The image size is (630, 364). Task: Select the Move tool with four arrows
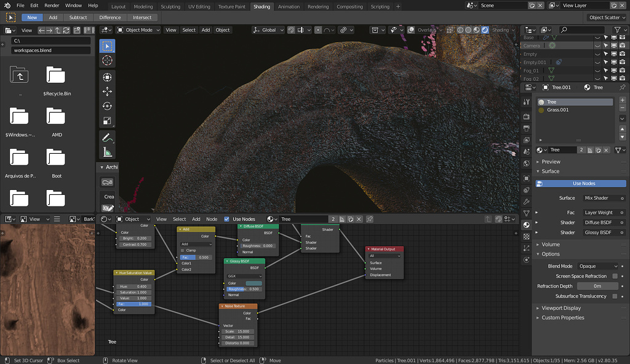(x=107, y=92)
